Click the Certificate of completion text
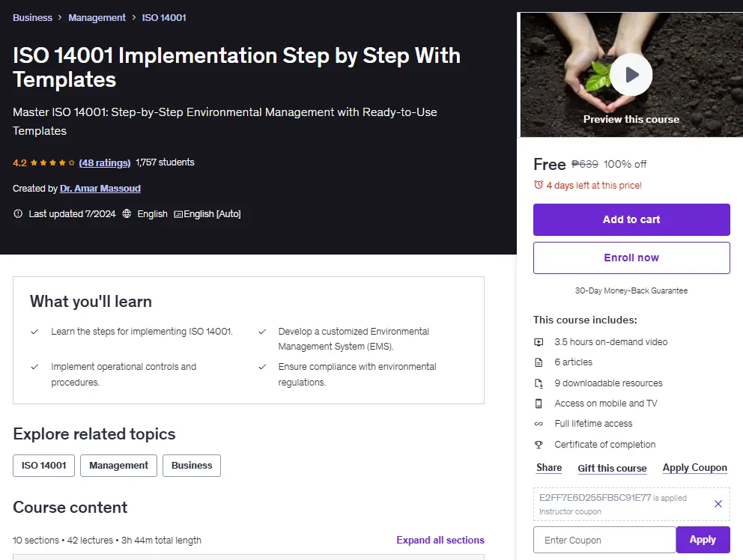Image resolution: width=743 pixels, height=560 pixels. [604, 445]
